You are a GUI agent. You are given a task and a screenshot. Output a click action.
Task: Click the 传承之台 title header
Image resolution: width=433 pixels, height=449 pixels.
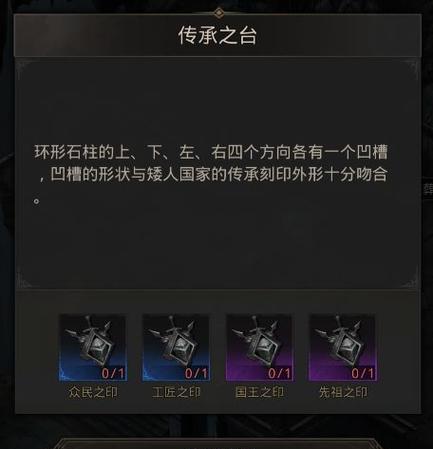click(x=217, y=36)
